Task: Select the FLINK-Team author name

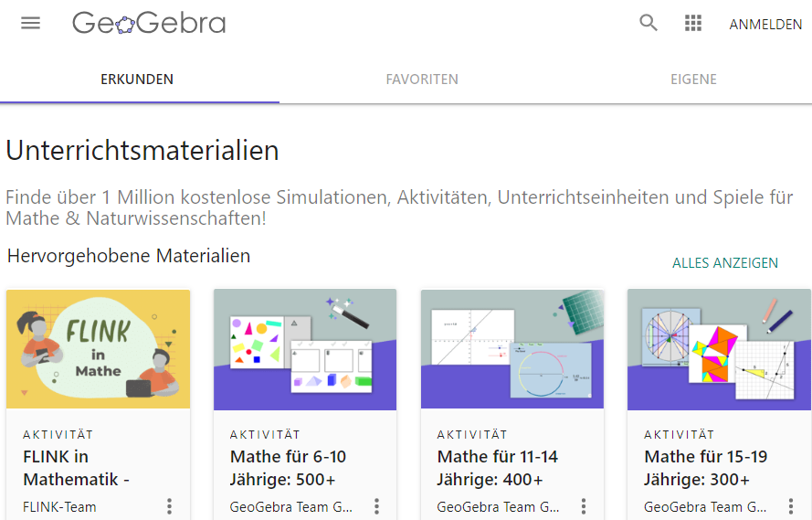Action: 59,506
